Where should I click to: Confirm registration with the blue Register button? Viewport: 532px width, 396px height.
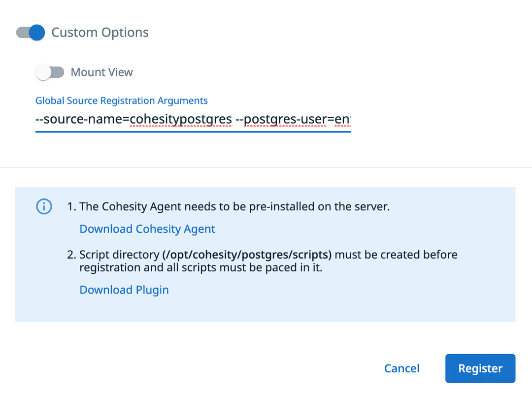coord(480,368)
